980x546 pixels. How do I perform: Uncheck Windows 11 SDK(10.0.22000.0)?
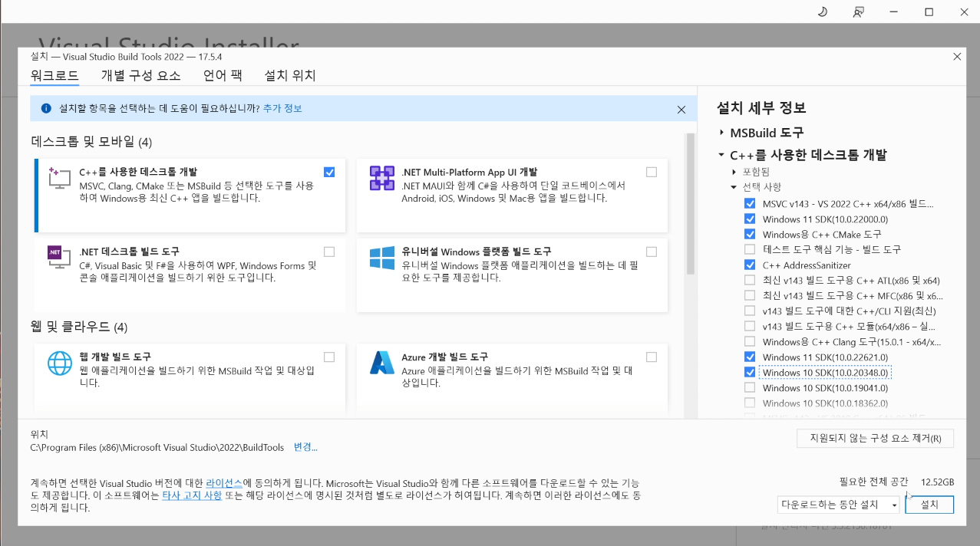tap(750, 219)
